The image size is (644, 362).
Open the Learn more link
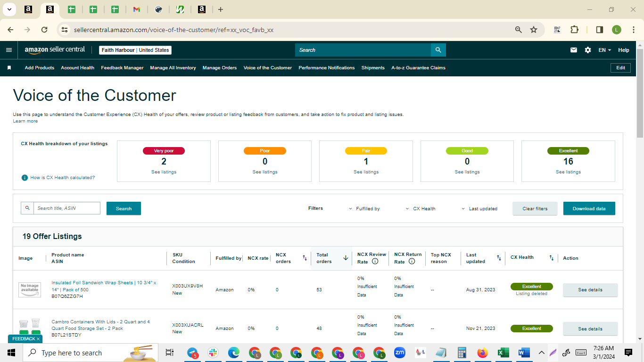pos(25,121)
